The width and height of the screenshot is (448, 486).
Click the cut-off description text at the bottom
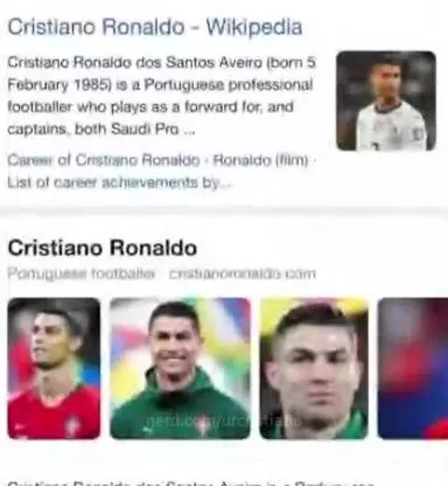187,483
